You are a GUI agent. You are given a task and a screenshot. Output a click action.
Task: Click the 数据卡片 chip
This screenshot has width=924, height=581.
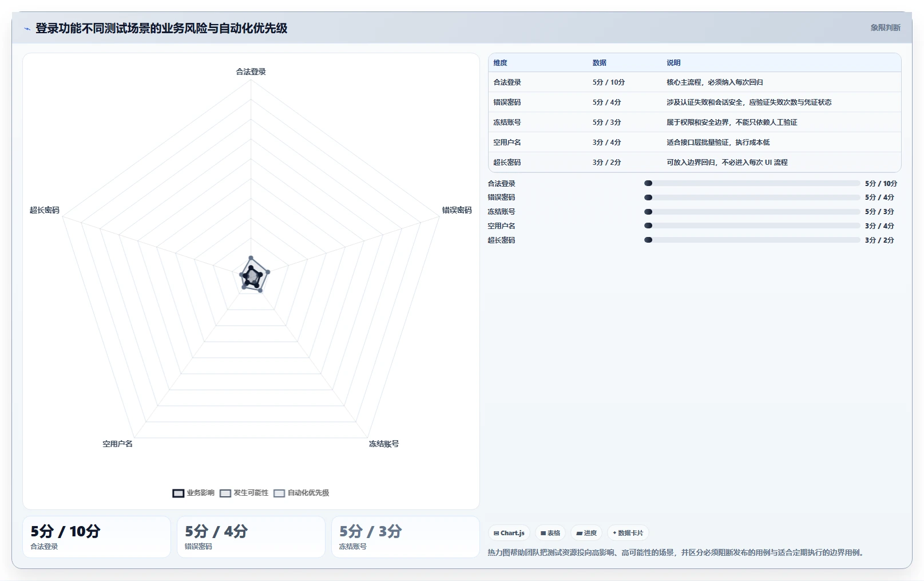point(628,533)
